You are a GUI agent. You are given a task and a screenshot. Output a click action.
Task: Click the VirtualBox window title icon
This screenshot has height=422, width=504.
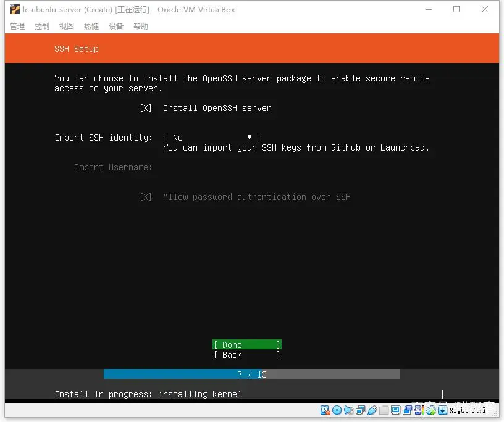14,10
